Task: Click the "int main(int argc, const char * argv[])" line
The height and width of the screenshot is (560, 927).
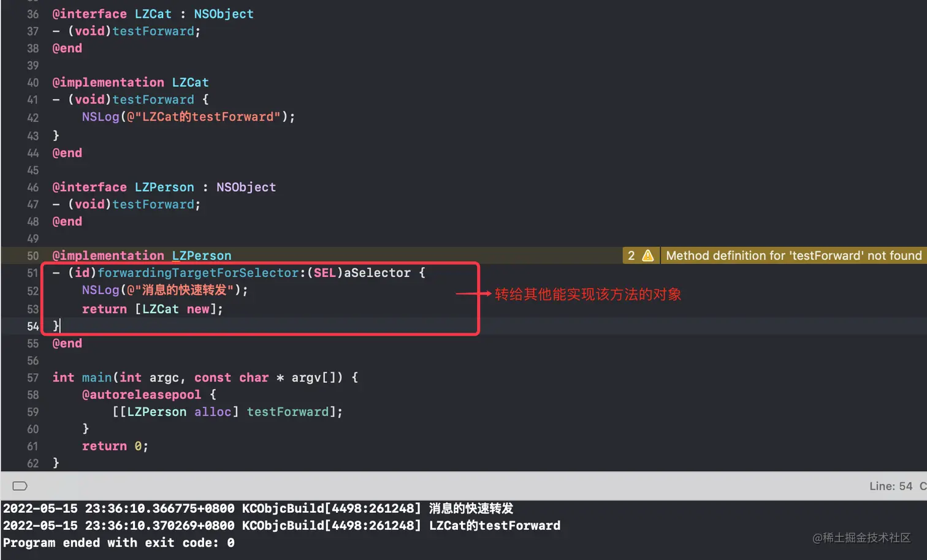Action: [x=205, y=378]
